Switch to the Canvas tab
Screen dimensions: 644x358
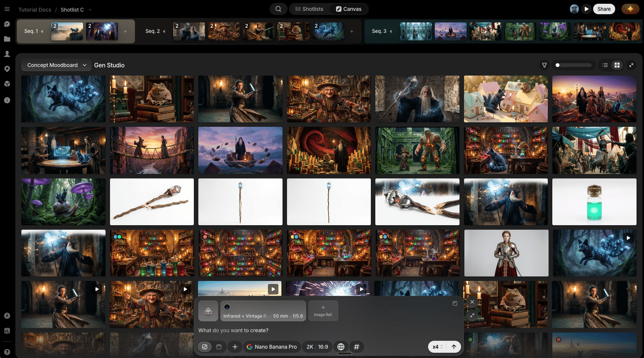pyautogui.click(x=349, y=9)
